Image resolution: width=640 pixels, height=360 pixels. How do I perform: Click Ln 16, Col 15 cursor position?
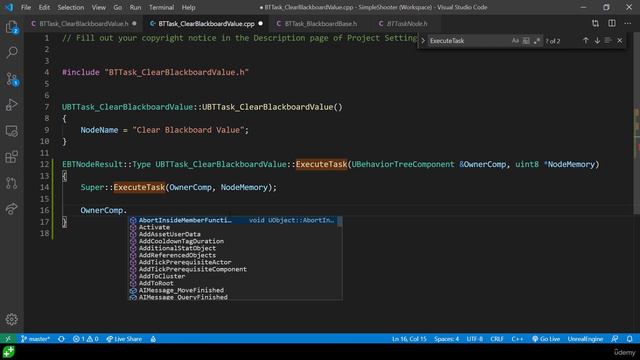pos(409,339)
